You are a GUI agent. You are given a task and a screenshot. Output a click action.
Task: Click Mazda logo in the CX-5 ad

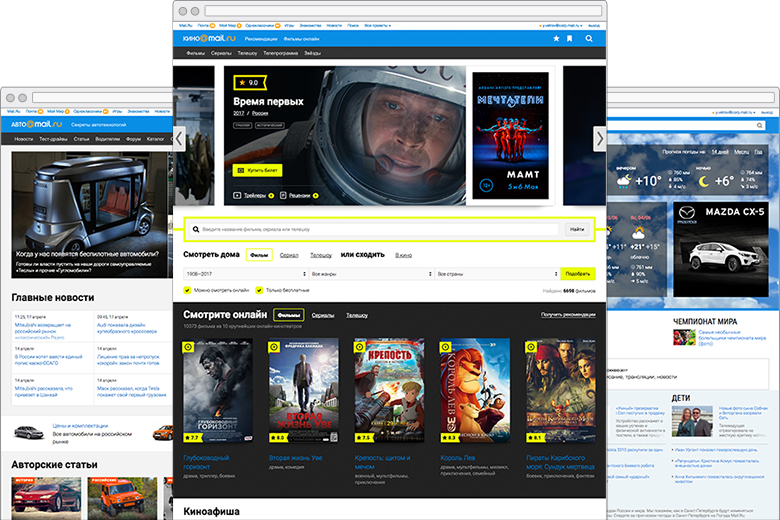[687, 213]
